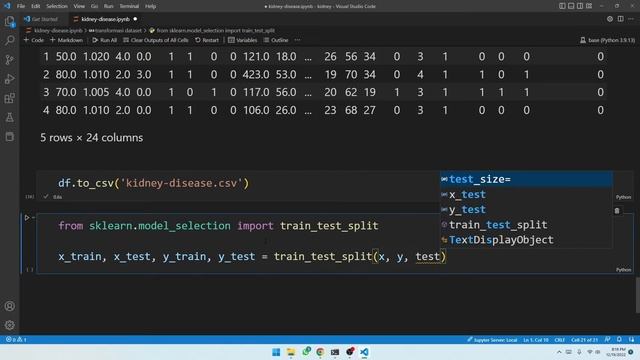Screen dimensions: 640x360
Task: Click the editor vertical scrollbar thumb
Action: 637,295
